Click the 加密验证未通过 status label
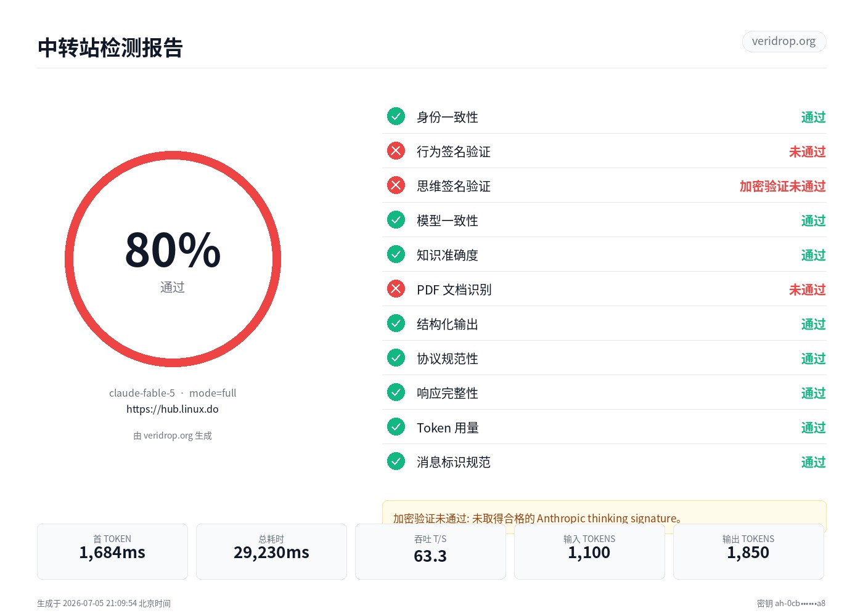 [783, 186]
